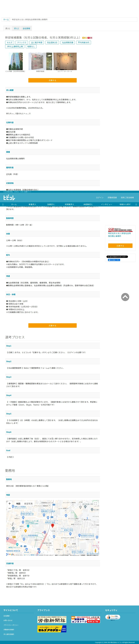The width and height of the screenshot is (139, 644).
Task: Open the Google logo on the map
Action: [x=10, y=554]
